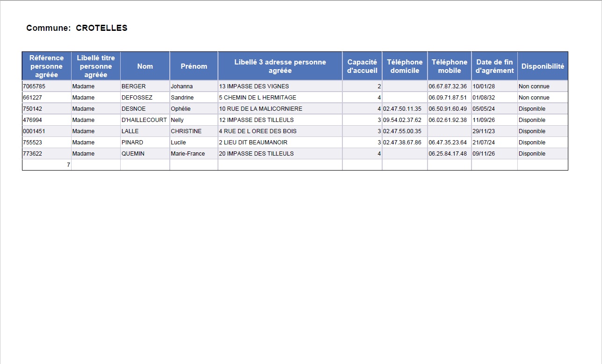Select first name Johanna
Screen dimensions: 602x364
181,86
